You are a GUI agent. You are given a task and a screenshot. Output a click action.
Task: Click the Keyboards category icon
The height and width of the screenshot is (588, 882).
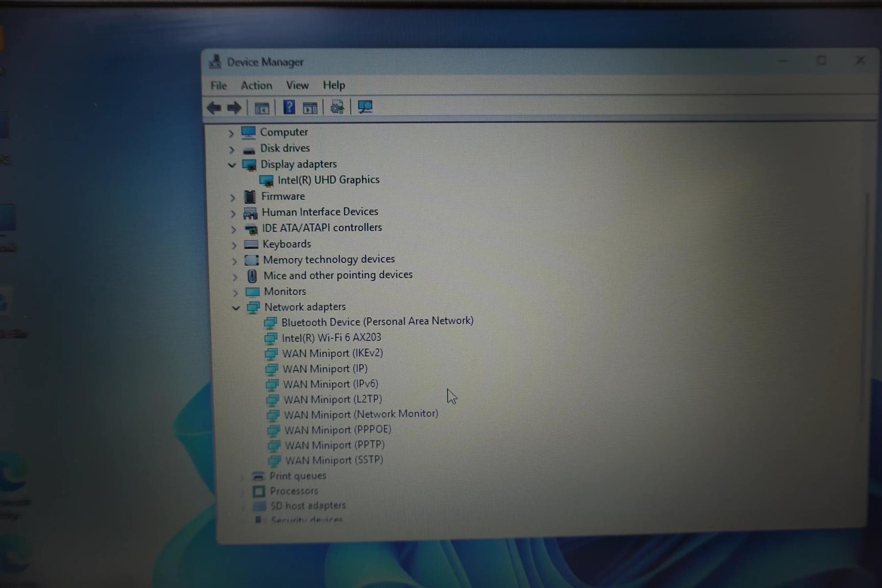click(251, 244)
